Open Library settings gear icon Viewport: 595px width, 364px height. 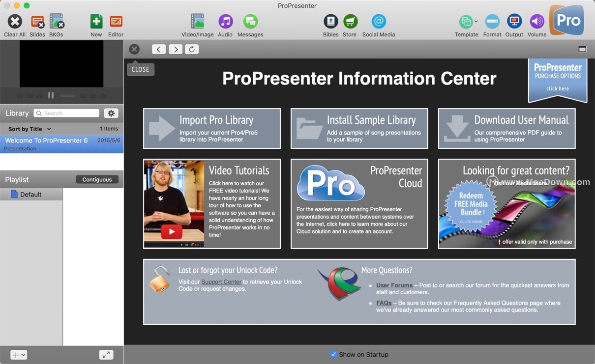111,113
